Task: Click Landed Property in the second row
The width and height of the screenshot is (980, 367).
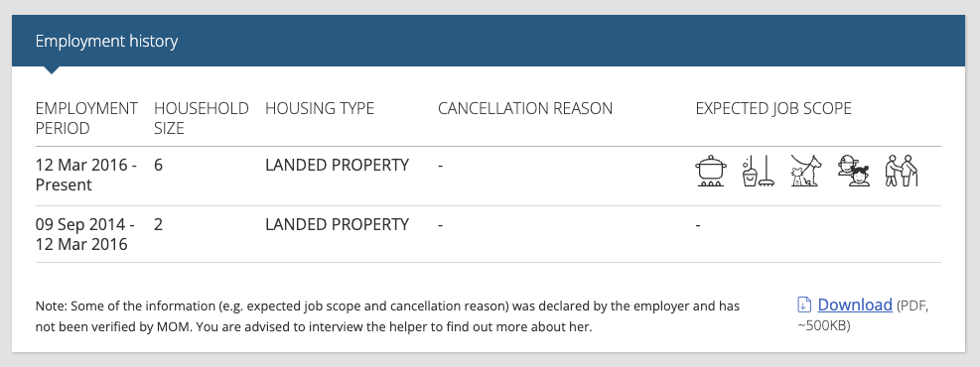Action: click(x=337, y=225)
